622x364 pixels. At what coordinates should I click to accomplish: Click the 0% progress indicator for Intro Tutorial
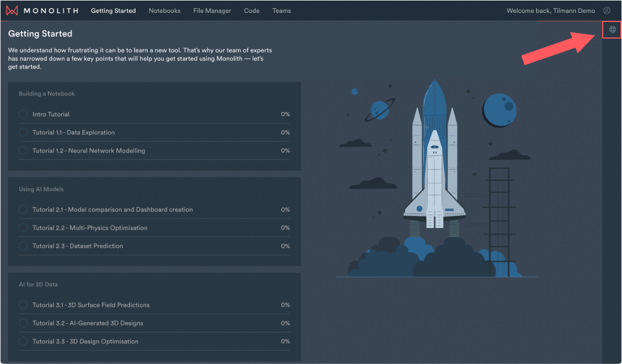pyautogui.click(x=285, y=114)
